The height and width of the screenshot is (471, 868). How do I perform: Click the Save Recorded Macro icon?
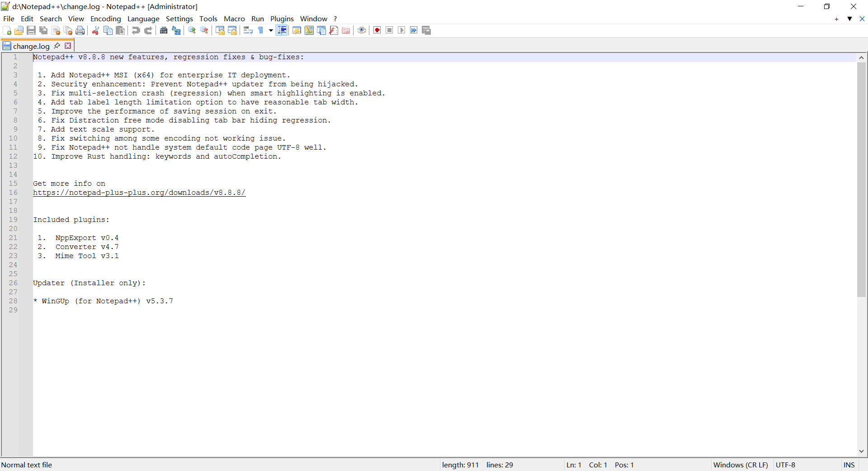coord(426,30)
